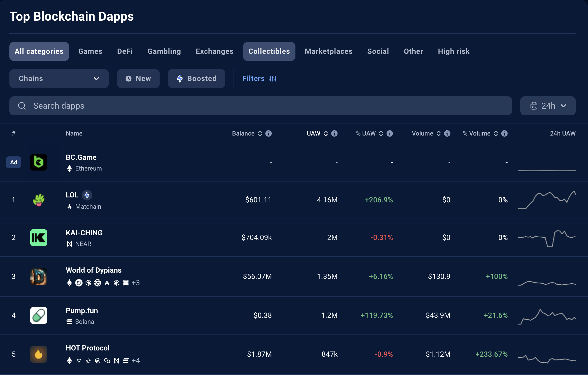Click the HOT Protocol flame logo
588x375 pixels.
coord(39,354)
